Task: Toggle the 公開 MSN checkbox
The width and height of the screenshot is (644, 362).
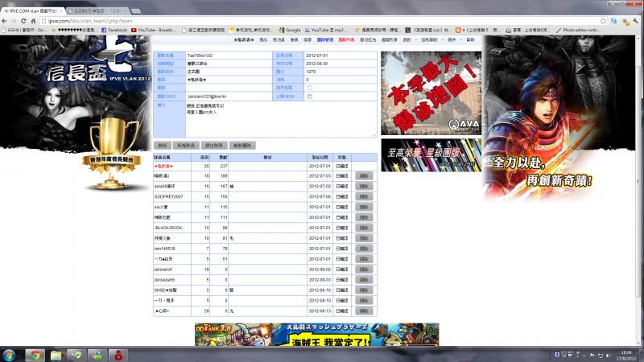Action: (310, 97)
